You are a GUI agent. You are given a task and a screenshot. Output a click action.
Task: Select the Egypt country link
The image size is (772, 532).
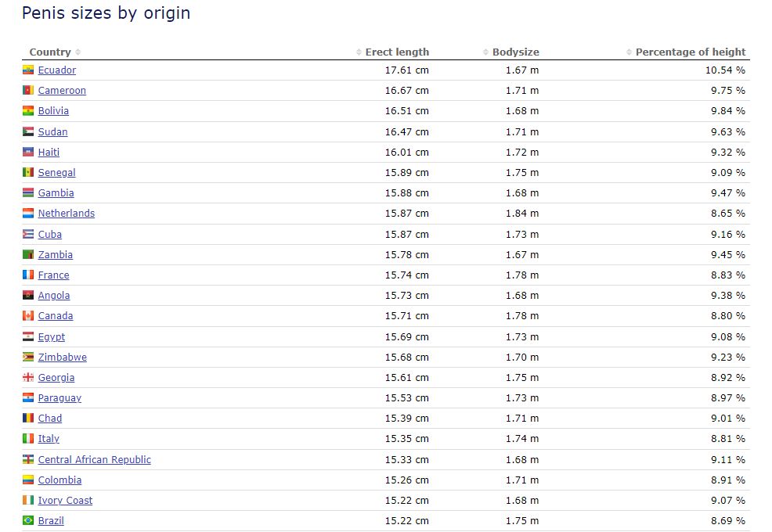click(51, 337)
